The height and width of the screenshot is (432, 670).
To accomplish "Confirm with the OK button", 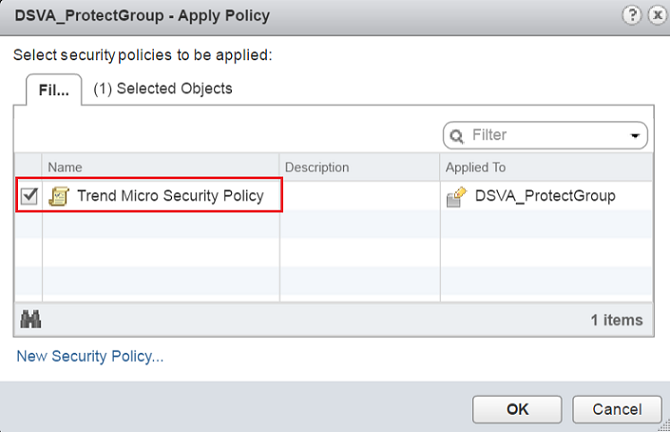I will (517, 409).
